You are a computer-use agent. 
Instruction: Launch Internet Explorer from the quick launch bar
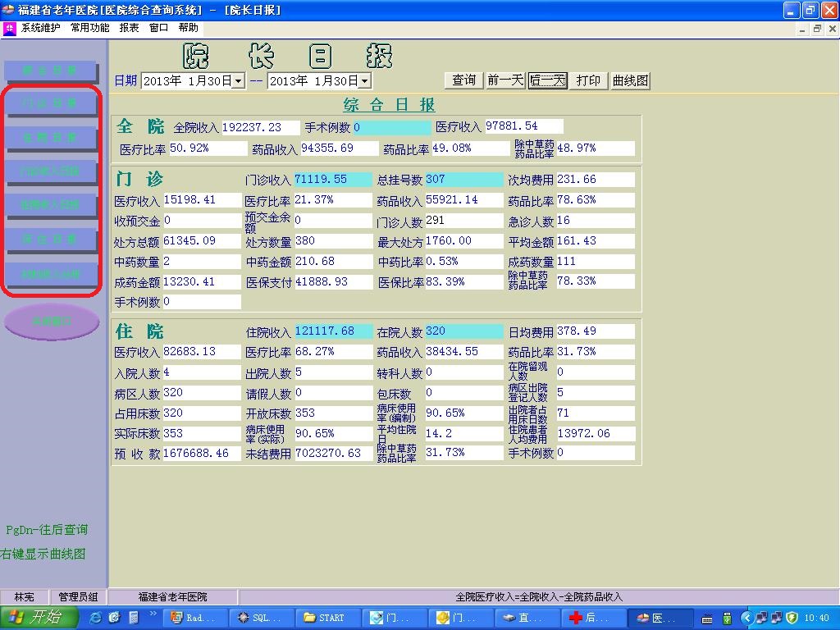pos(97,618)
